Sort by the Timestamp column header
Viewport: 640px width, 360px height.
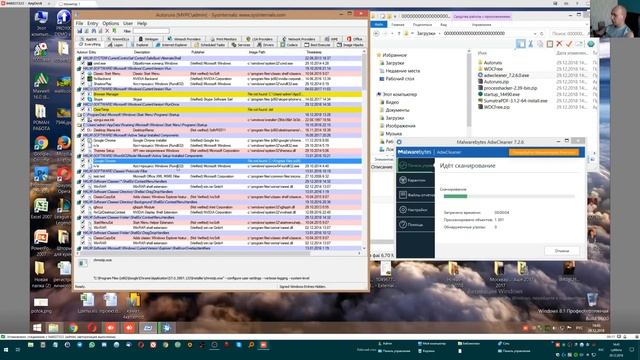click(314, 52)
